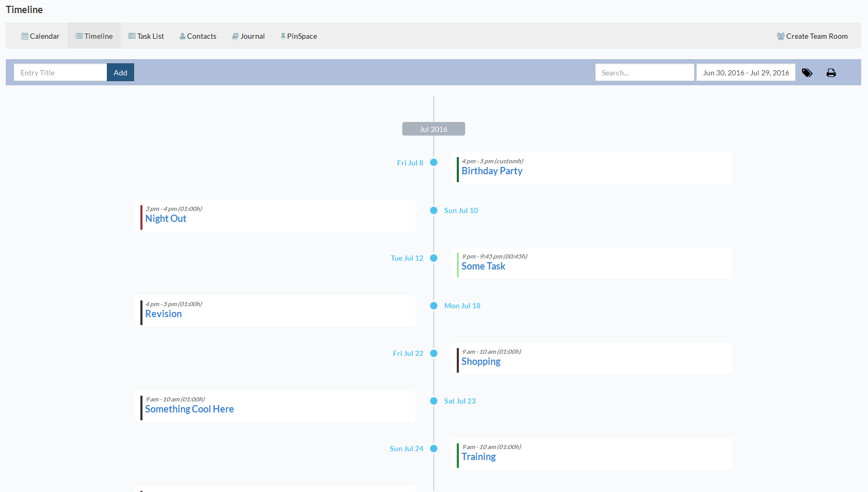Open the date range picker
Screen dimensions: 868x492
click(x=746, y=72)
